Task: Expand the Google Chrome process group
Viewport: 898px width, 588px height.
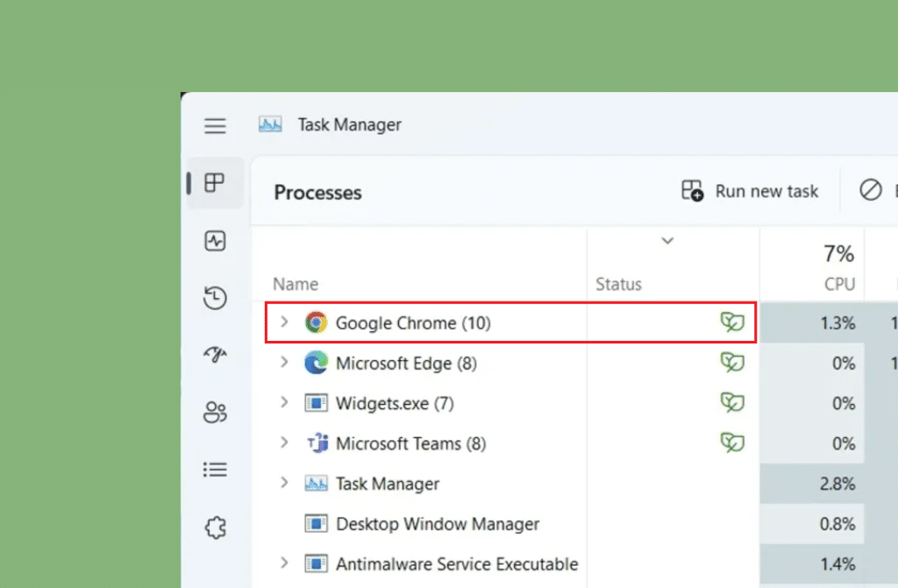Action: tap(283, 322)
